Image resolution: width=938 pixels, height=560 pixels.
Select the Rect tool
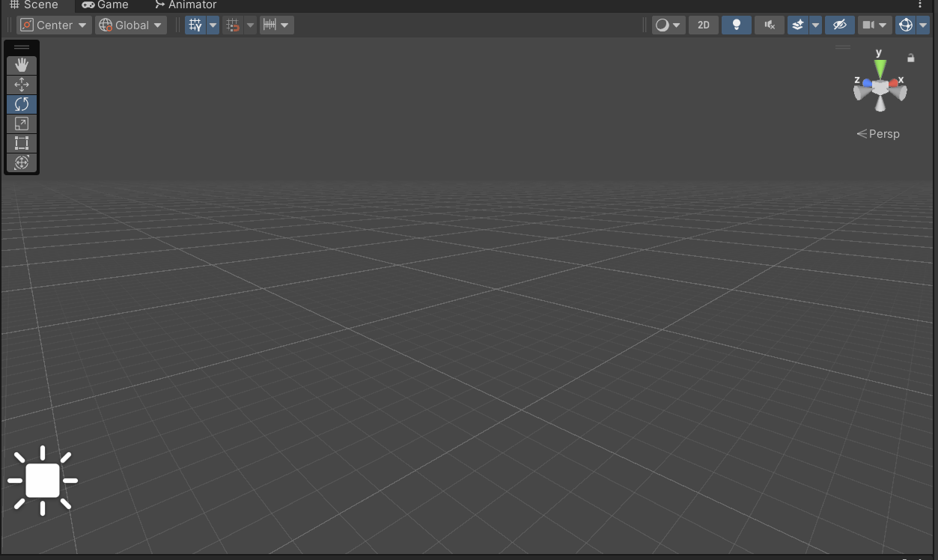pos(22,143)
